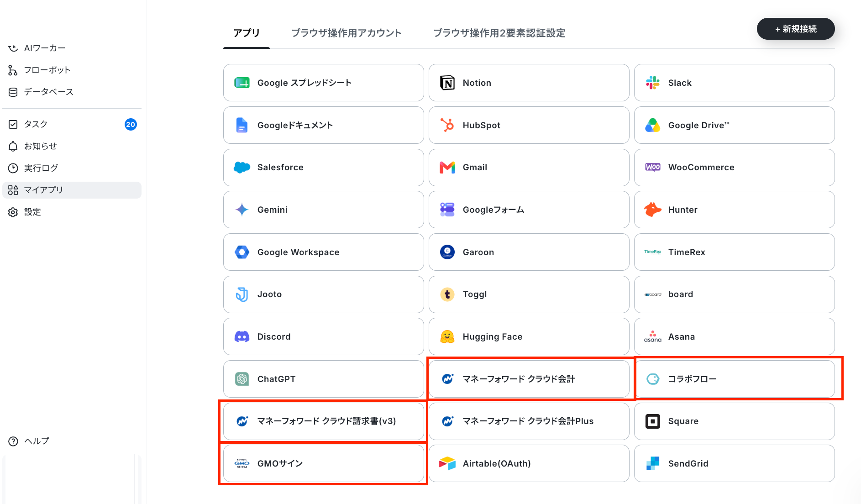Click the HubSpot sprocket icon

(x=447, y=125)
